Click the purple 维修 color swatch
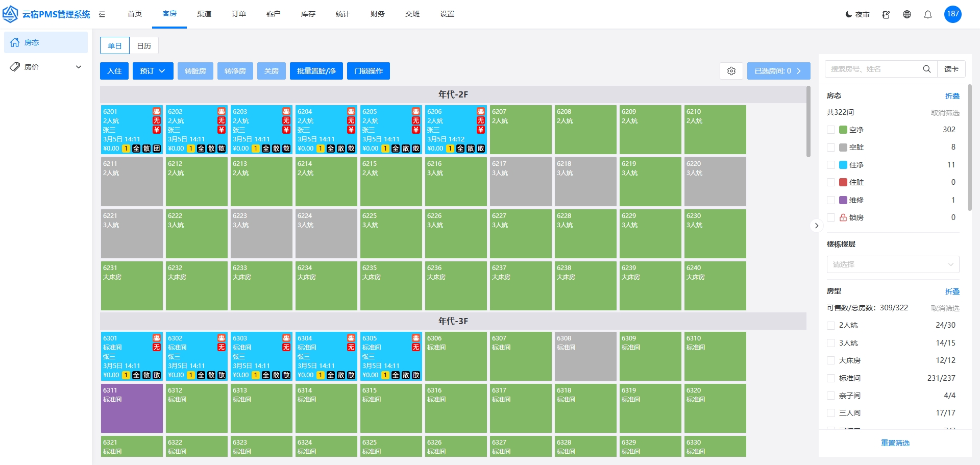Image resolution: width=980 pixels, height=465 pixels. click(x=843, y=200)
